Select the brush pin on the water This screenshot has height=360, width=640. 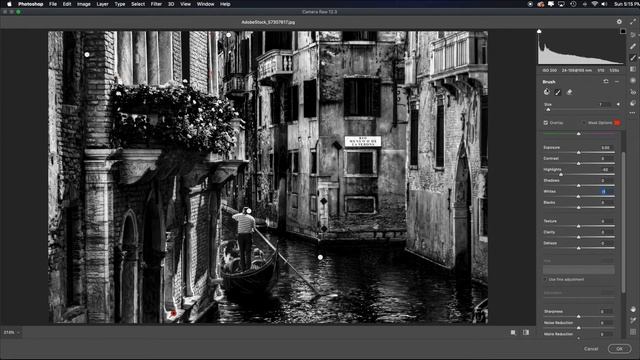320,257
